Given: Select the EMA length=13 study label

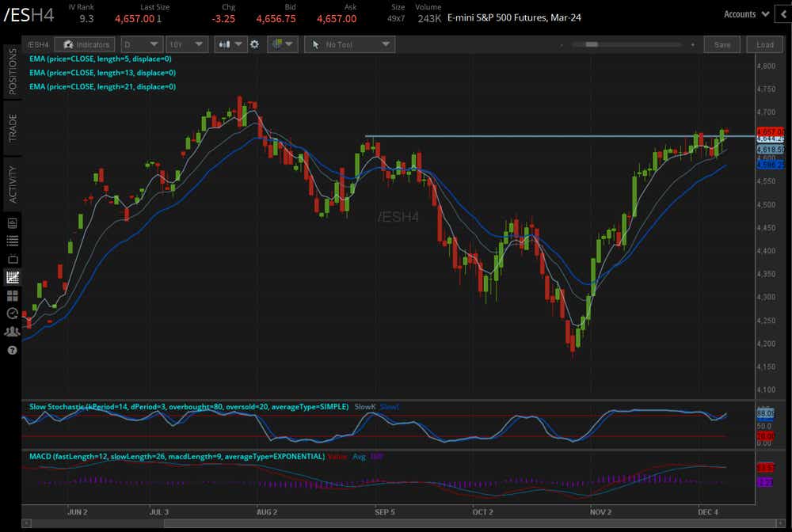Looking at the screenshot, I should [102, 73].
